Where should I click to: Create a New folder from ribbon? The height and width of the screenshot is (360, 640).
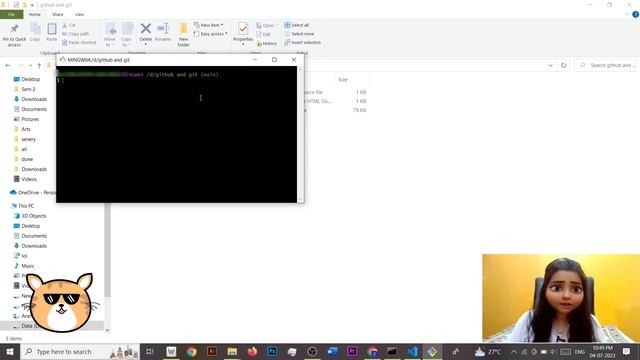(x=184, y=35)
